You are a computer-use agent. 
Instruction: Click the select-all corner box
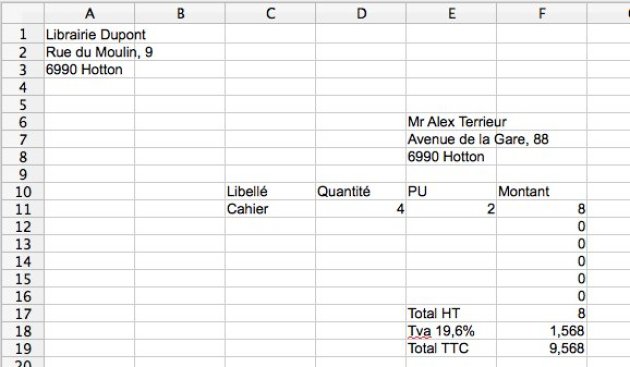click(23, 14)
